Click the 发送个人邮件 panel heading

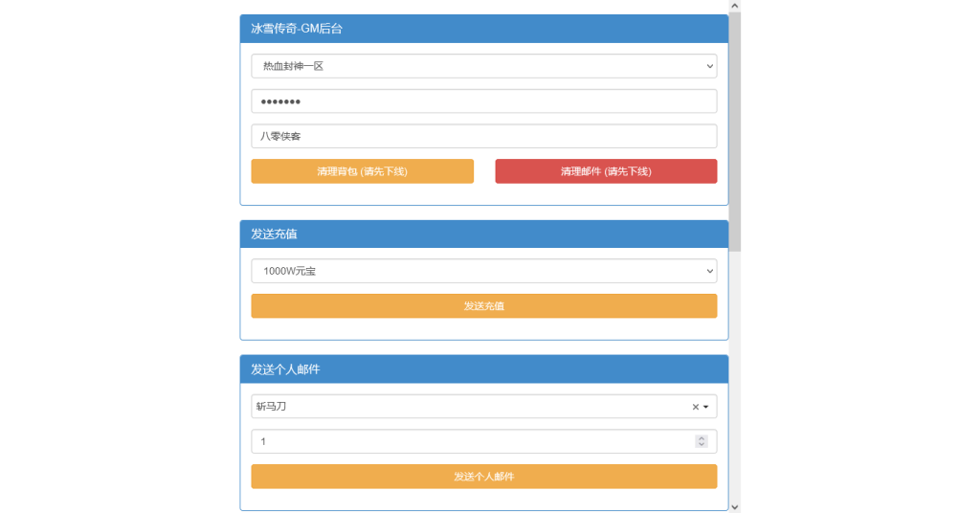pyautogui.click(x=483, y=369)
